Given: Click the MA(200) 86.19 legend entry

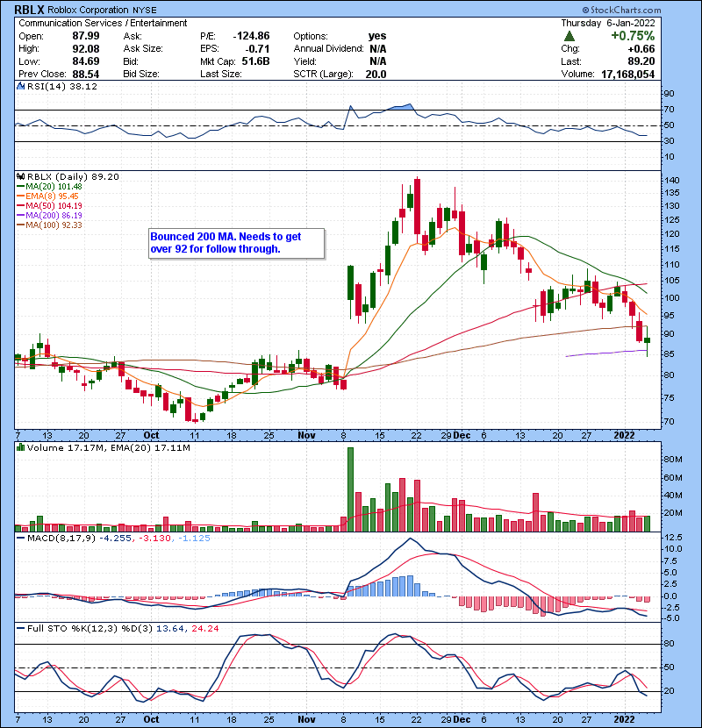Looking at the screenshot, I should 49,216.
